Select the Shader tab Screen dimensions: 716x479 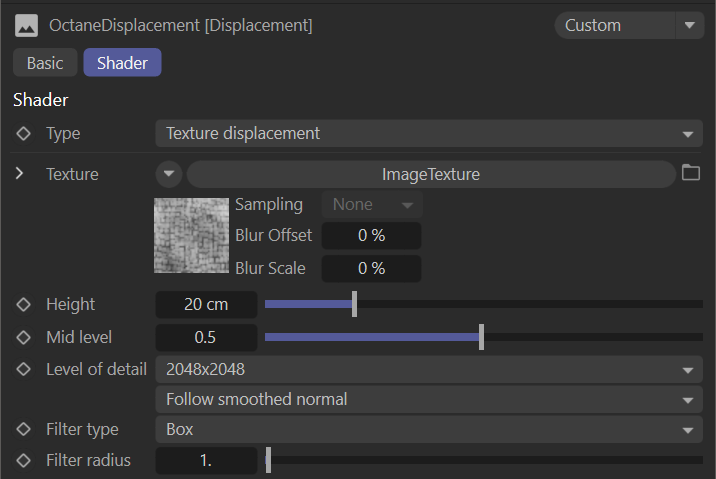coord(122,63)
